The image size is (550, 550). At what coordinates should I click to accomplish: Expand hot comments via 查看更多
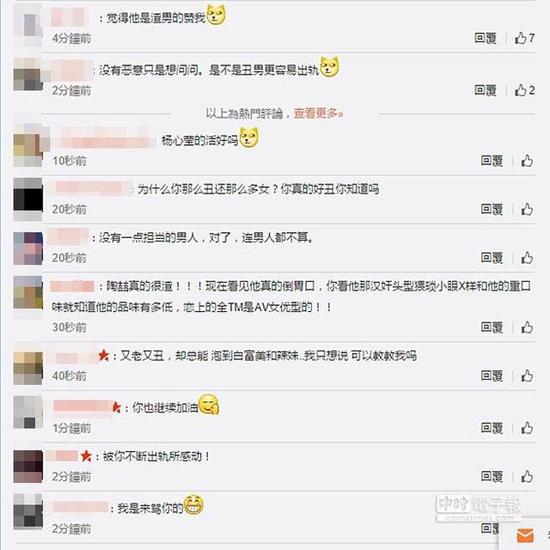pyautogui.click(x=318, y=113)
